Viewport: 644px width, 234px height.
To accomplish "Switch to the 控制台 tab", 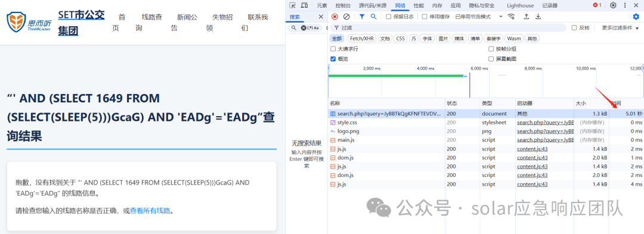I will coord(343,5).
